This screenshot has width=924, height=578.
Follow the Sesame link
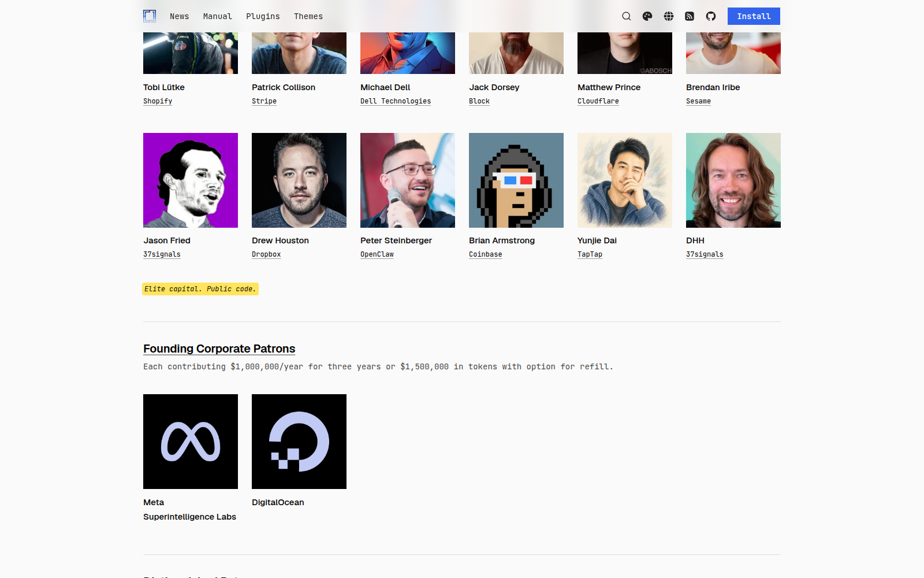coord(698,101)
